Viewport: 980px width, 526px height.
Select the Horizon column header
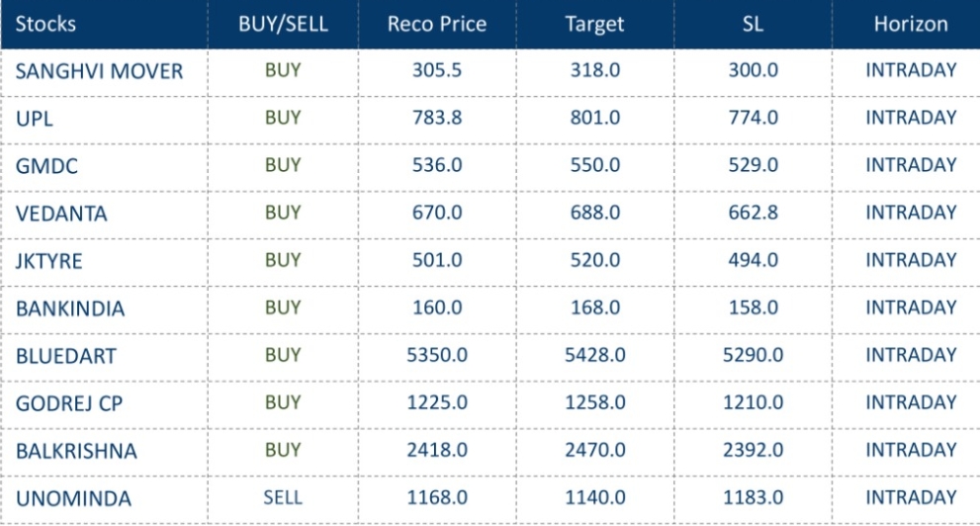(911, 24)
